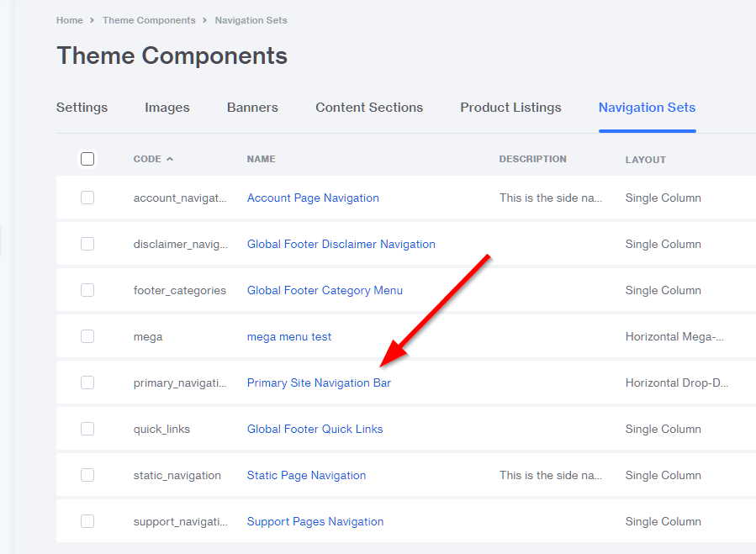This screenshot has height=554, width=756.
Task: Switch to Product Listings tab
Action: coord(510,108)
